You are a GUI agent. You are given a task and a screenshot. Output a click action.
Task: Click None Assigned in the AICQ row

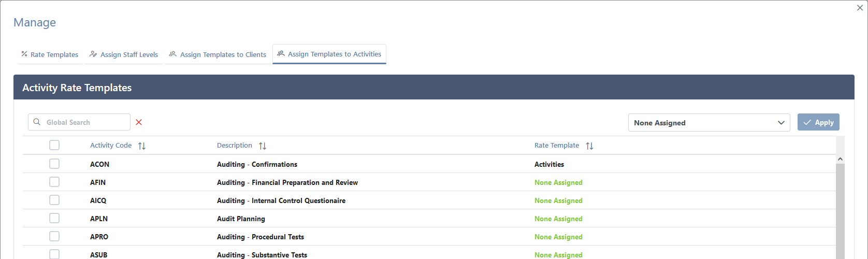point(558,200)
